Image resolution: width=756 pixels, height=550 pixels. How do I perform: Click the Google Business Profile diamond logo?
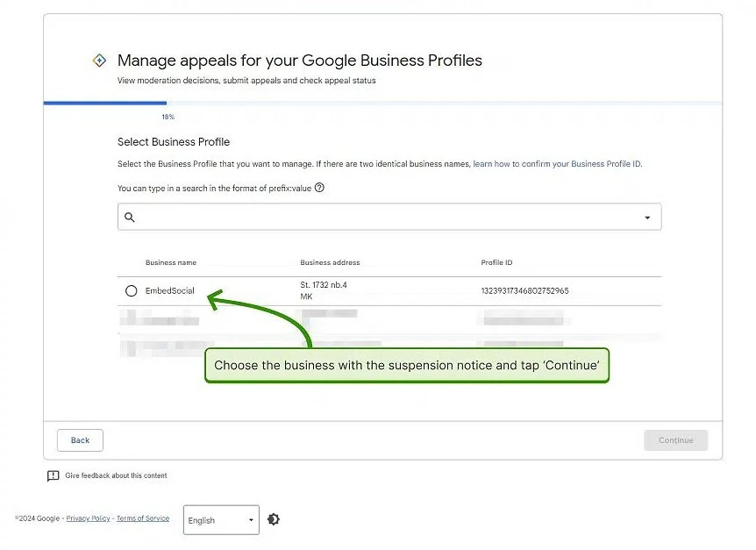(99, 61)
